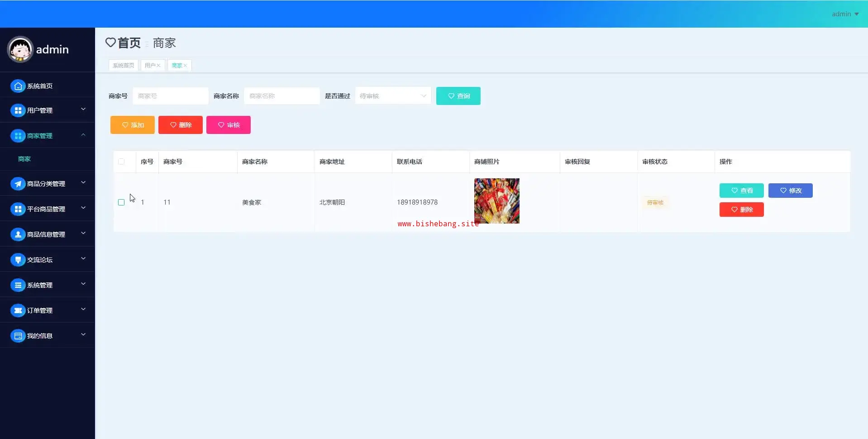The width and height of the screenshot is (868, 439).
Task: Close the 用户 tab
Action: click(x=158, y=66)
